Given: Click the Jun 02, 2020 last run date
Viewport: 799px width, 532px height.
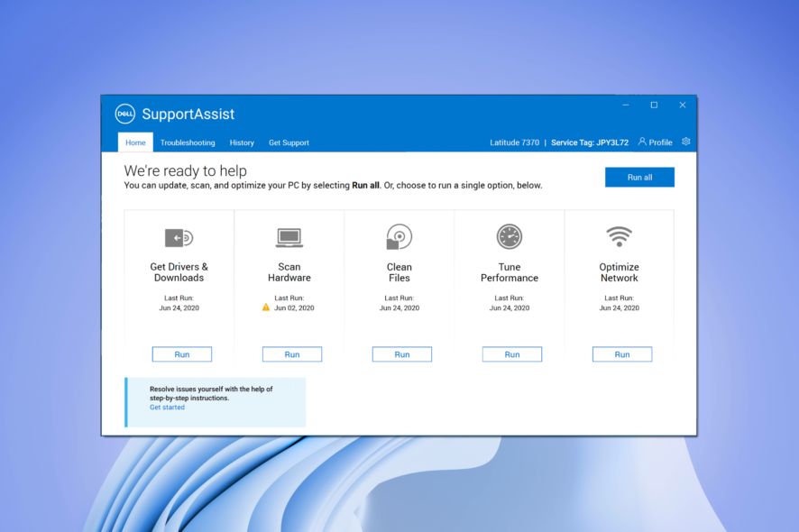Looking at the screenshot, I should tap(294, 307).
